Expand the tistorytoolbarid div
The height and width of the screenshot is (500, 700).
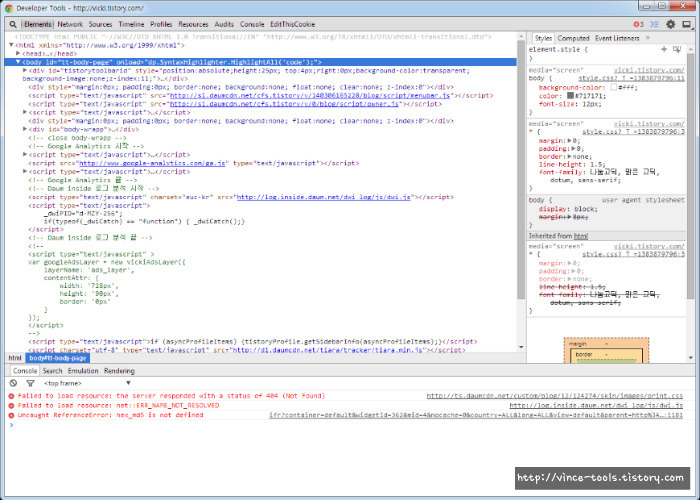click(x=25, y=71)
